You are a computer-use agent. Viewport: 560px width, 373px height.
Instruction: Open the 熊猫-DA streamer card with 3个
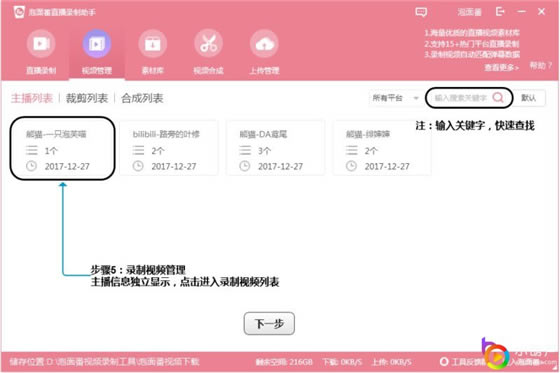[x=276, y=148]
